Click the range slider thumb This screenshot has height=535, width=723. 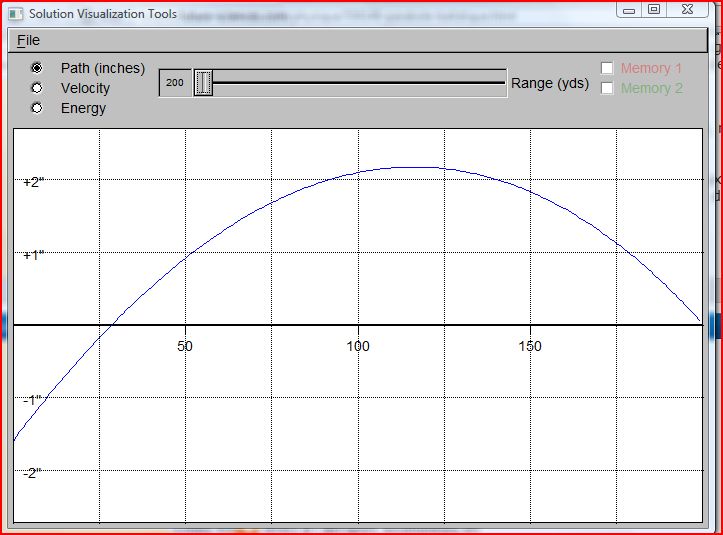203,83
